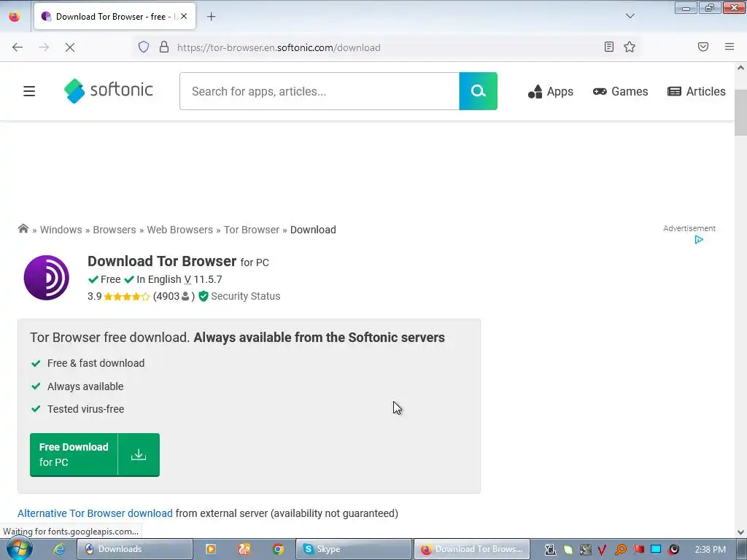Toggle reader view icon in address bar
747x560 pixels.
pyautogui.click(x=609, y=47)
